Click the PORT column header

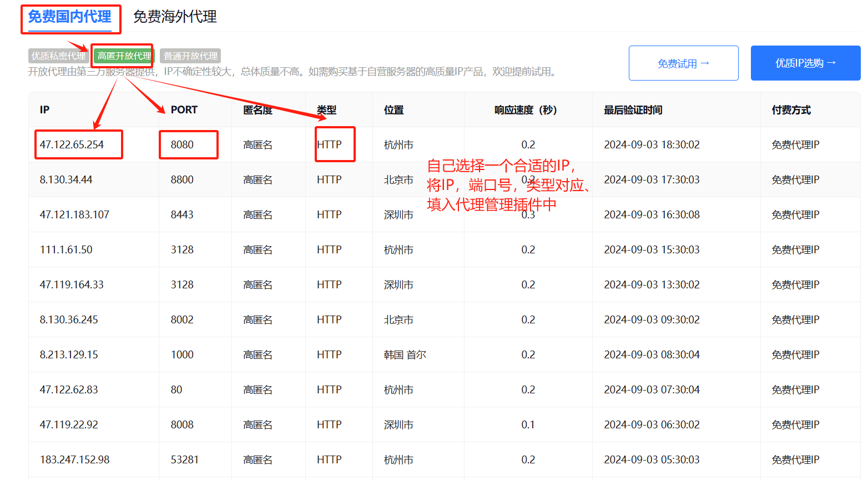point(184,110)
